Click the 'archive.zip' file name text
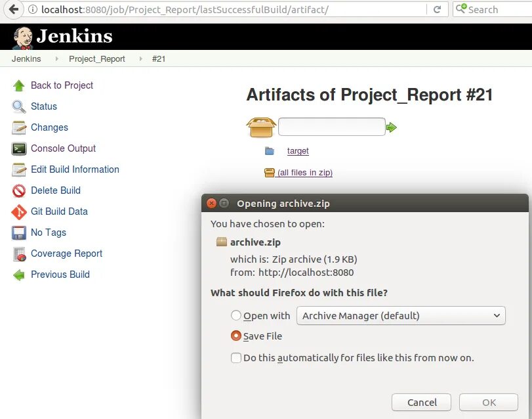The width and height of the screenshot is (532, 419). click(255, 242)
